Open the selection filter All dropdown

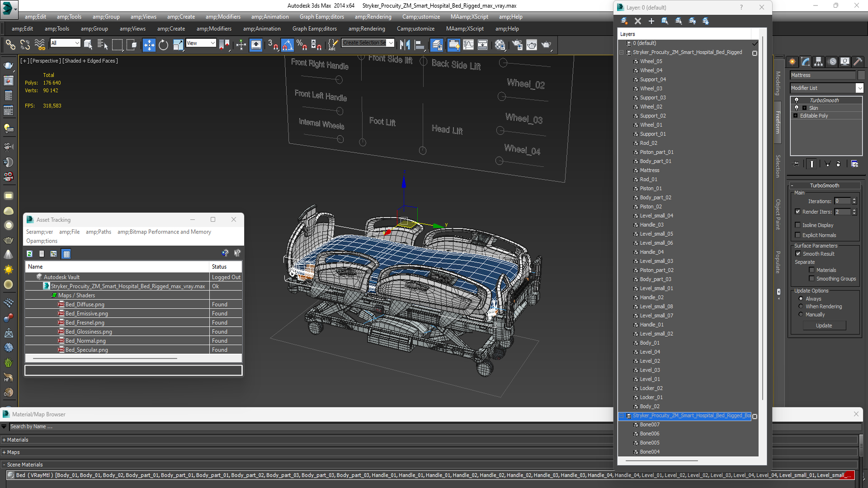65,43
